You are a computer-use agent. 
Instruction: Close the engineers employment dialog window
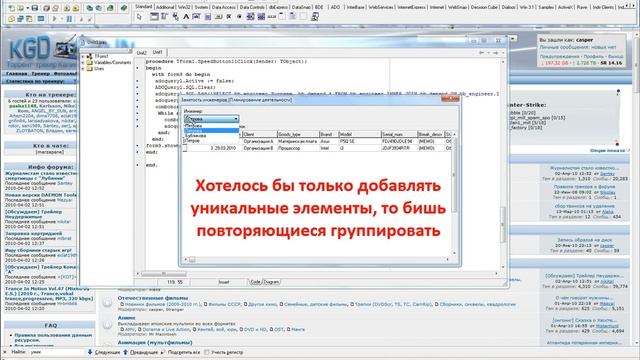point(450,98)
